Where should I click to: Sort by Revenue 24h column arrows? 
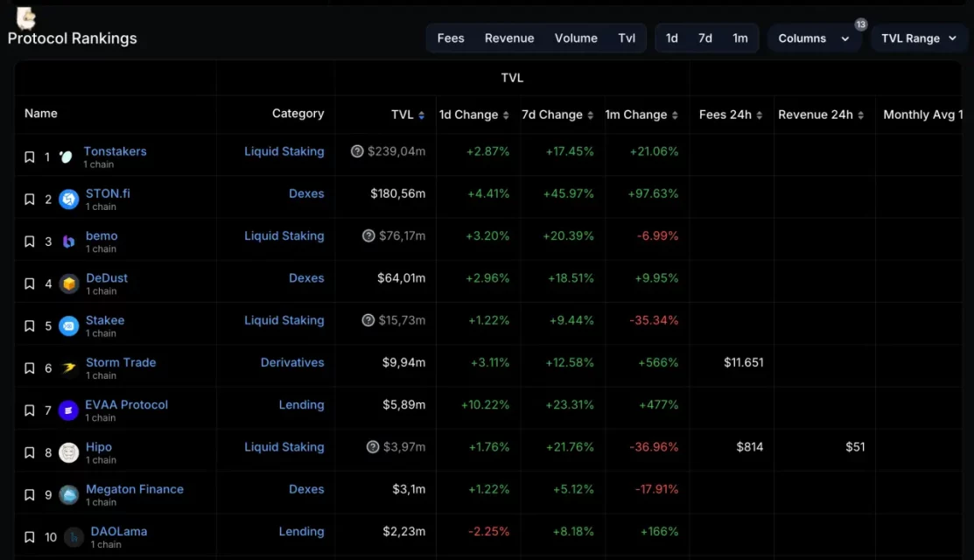[860, 115]
